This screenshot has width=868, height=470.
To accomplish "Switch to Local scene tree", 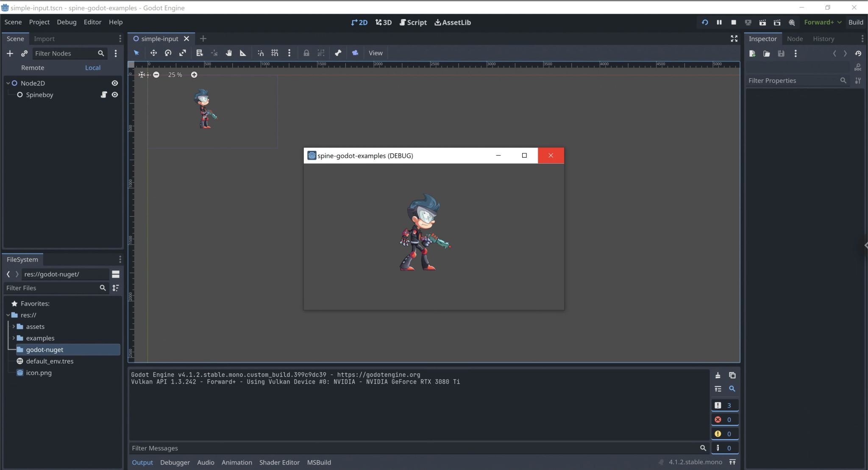I will (x=93, y=68).
